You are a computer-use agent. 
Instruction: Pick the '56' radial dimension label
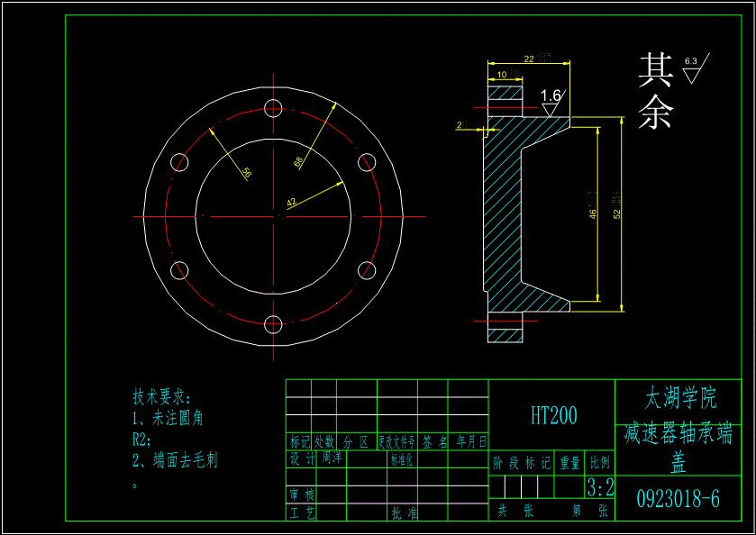(x=246, y=174)
